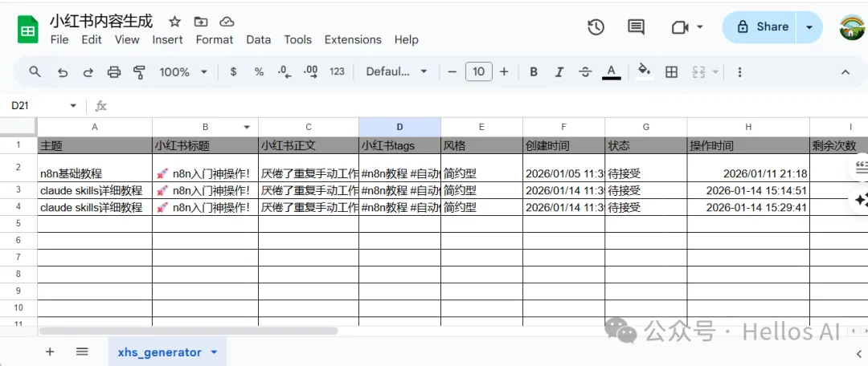Screen dimensions: 868x366
Task: Toggle strikethrough formatting
Action: [x=585, y=72]
